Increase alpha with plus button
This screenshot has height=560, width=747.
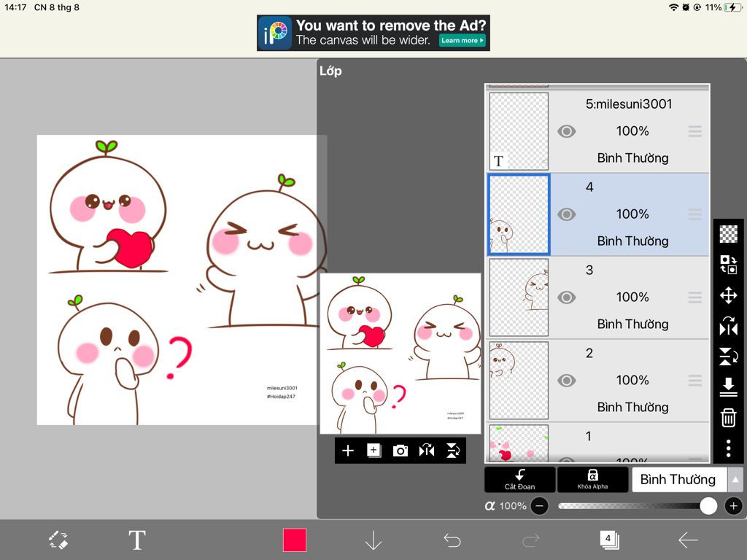coord(734,506)
